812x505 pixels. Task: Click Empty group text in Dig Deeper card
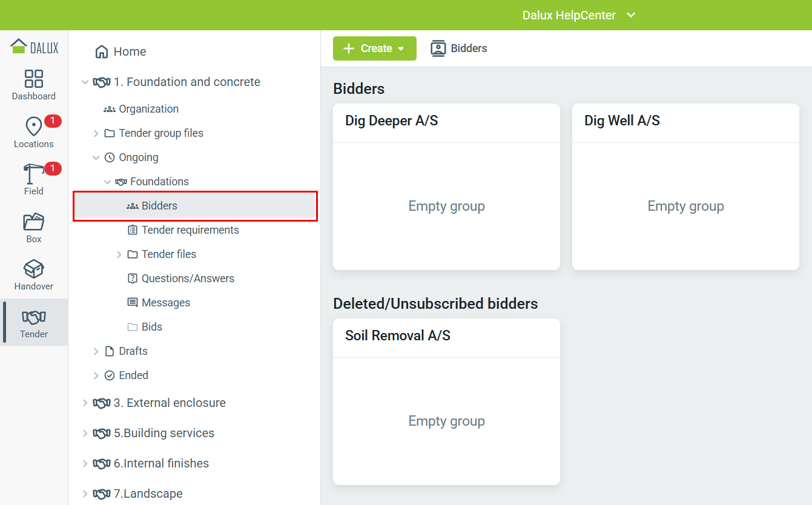click(x=446, y=206)
